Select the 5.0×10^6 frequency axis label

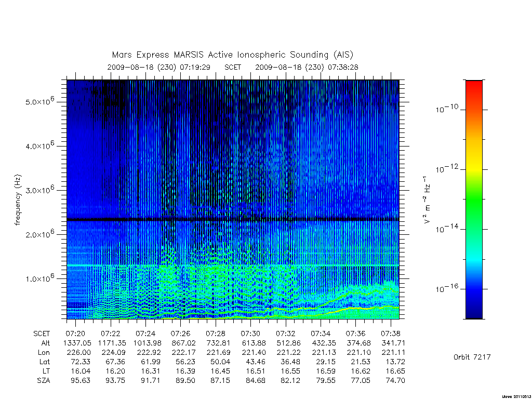point(39,101)
